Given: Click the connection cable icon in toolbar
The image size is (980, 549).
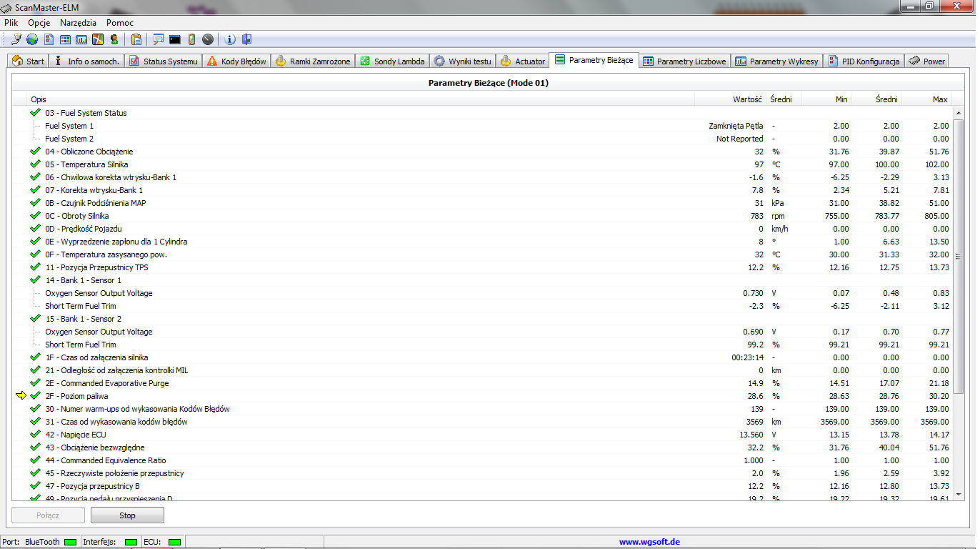Looking at the screenshot, I should tap(16, 39).
